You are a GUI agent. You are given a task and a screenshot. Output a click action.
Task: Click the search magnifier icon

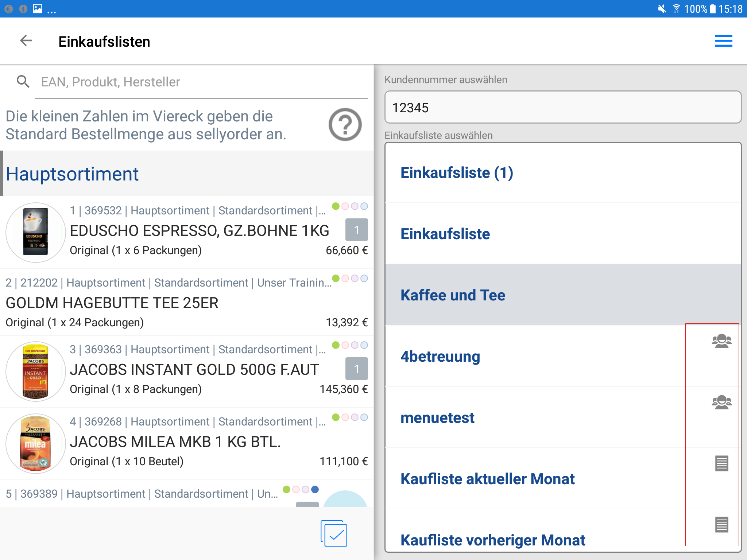point(23,82)
